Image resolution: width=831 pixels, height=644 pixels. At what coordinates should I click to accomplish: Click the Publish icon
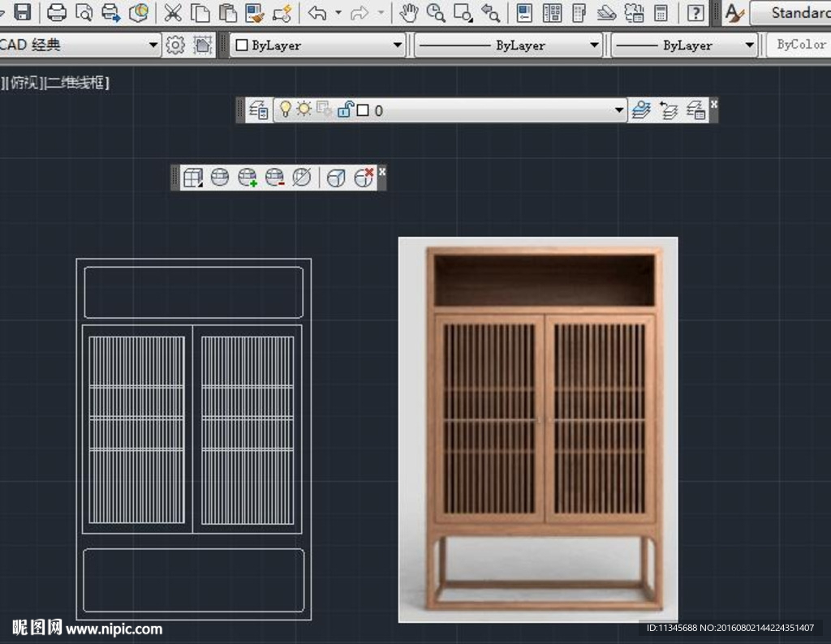click(110, 11)
